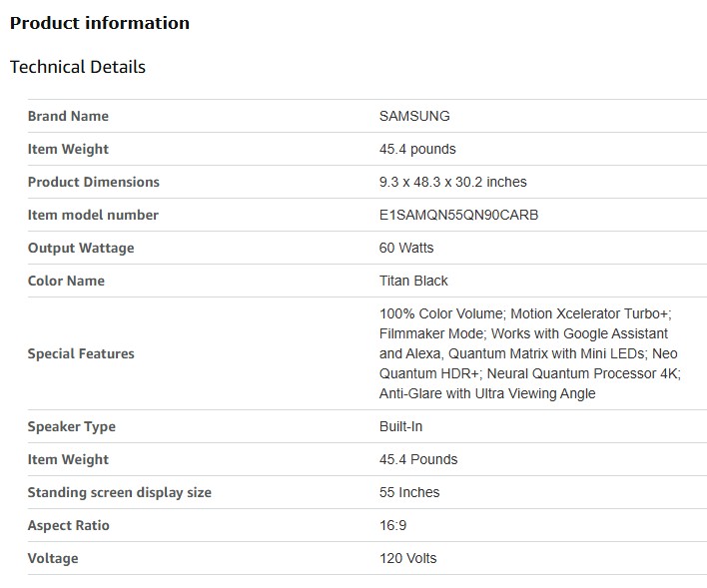Screen dimensions: 707x588
Task: Select the 60 Watts value
Action: pos(406,248)
